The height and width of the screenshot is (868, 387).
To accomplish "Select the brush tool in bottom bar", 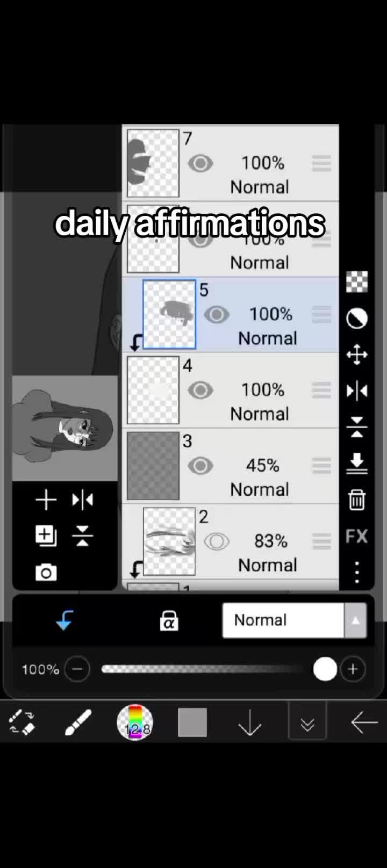I will [78, 722].
